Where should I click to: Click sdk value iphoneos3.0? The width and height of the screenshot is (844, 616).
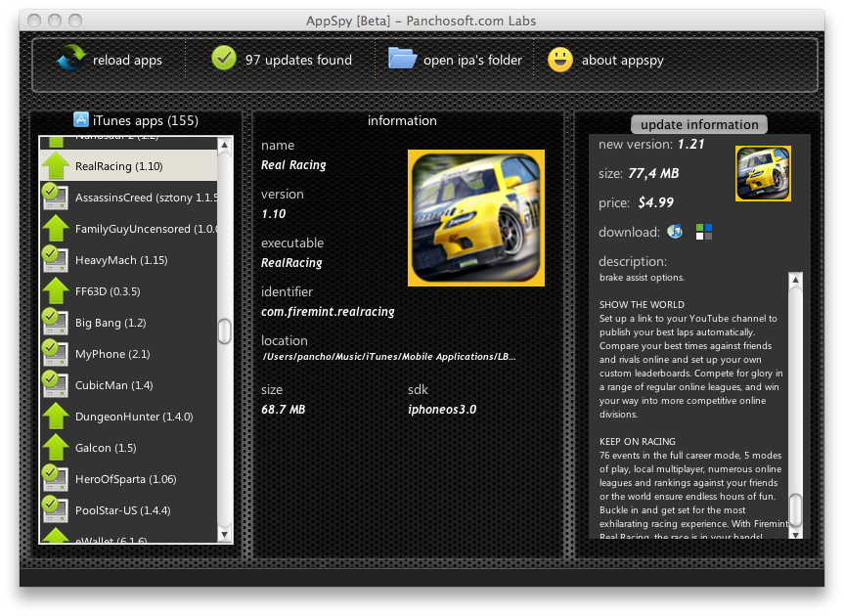[x=442, y=410]
